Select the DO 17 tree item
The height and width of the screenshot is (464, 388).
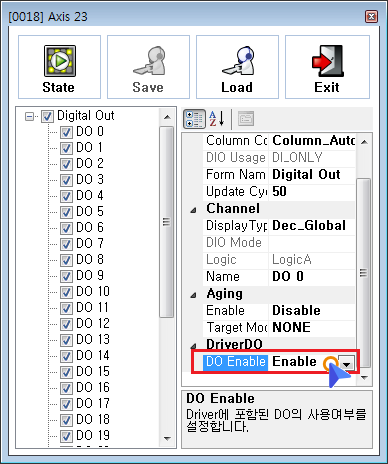click(93, 403)
